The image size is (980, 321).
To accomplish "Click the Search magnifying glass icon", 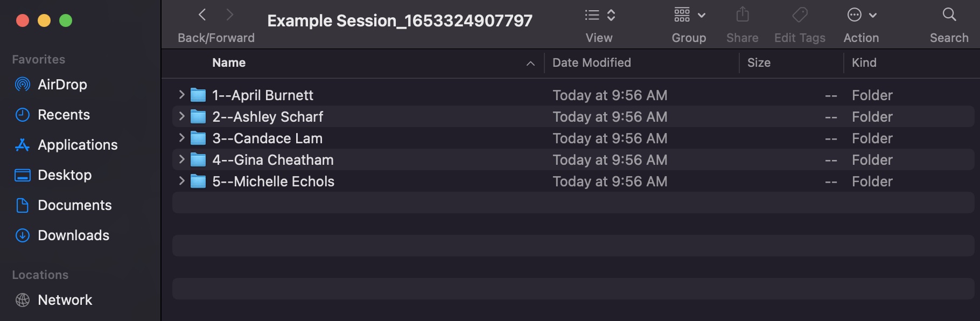I will point(949,15).
